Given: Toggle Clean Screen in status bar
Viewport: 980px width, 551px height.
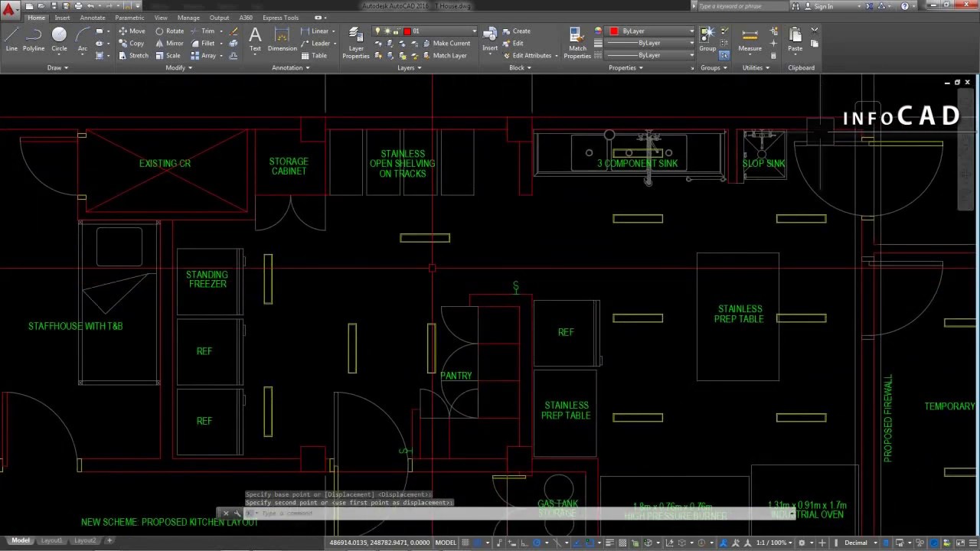Looking at the screenshot, I should click(x=960, y=542).
